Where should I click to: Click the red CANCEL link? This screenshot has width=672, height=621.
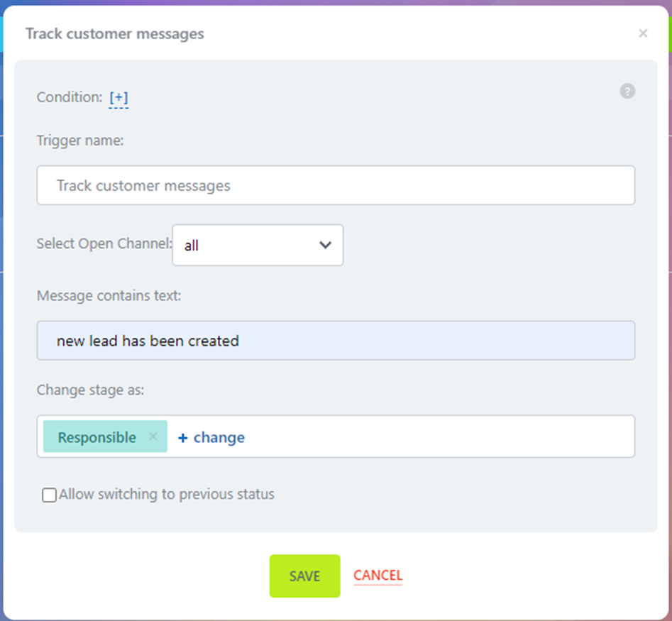(378, 576)
